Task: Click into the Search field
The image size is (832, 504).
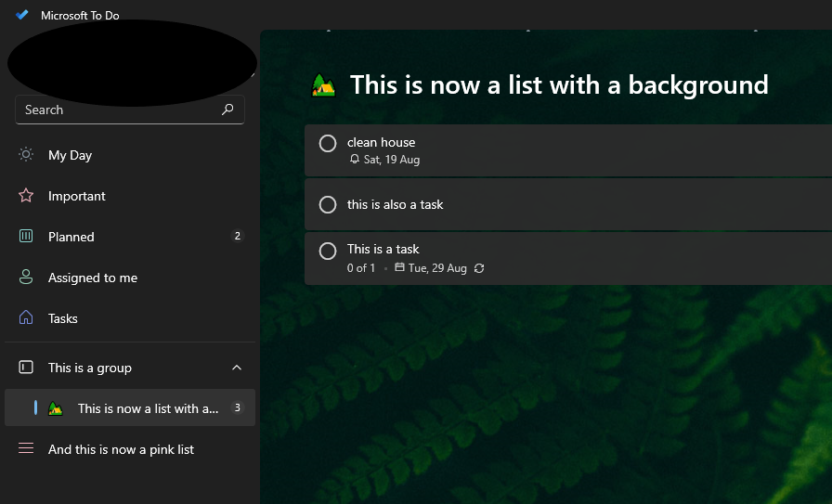Action: click(x=130, y=110)
